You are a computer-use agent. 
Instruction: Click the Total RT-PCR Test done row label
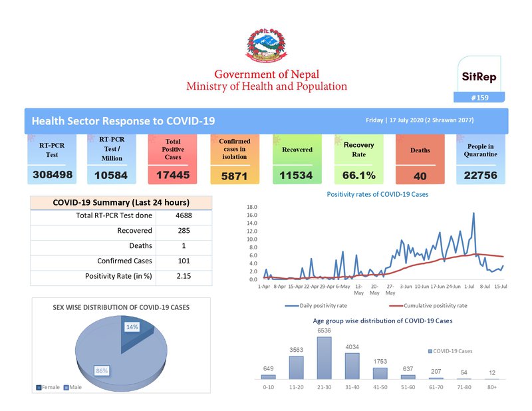[x=114, y=215]
